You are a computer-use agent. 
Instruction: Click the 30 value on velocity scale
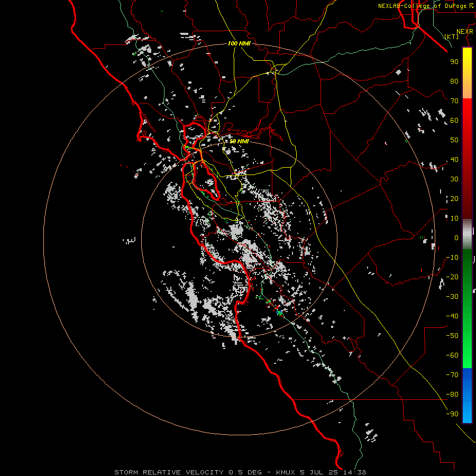tap(454, 179)
